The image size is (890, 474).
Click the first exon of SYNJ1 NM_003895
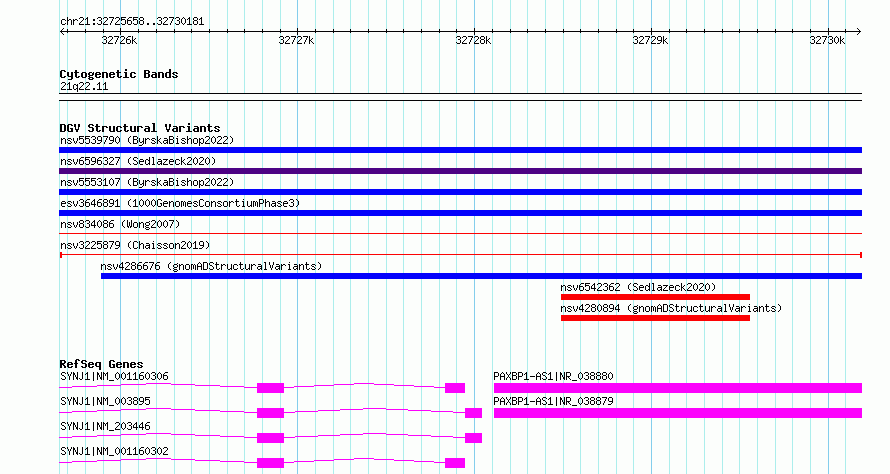tap(270, 413)
